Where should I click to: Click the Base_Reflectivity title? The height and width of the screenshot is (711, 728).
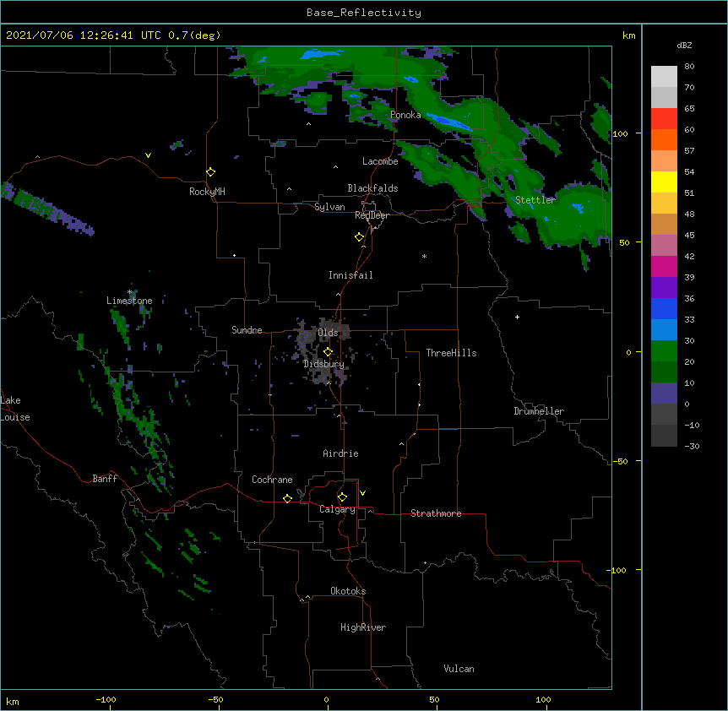pyautogui.click(x=364, y=13)
